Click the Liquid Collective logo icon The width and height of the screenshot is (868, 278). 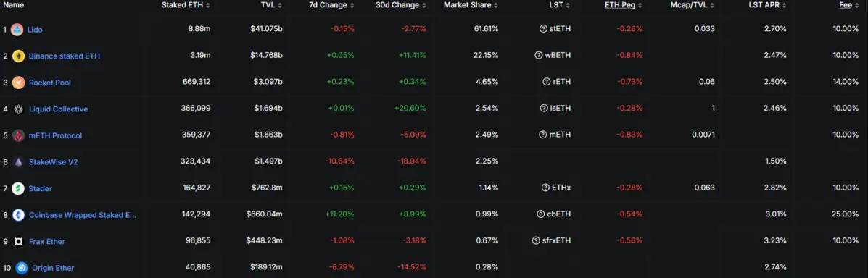[18, 109]
